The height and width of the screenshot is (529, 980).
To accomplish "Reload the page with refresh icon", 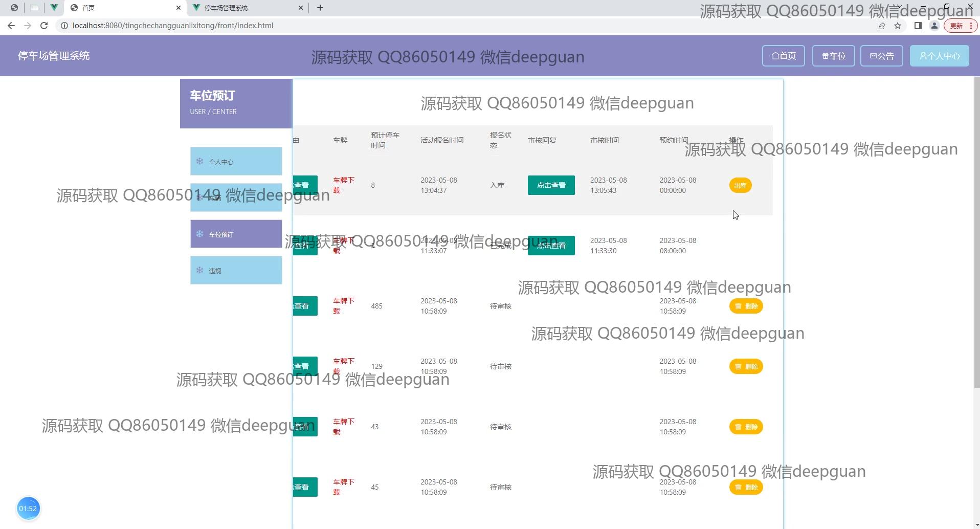I will click(44, 26).
